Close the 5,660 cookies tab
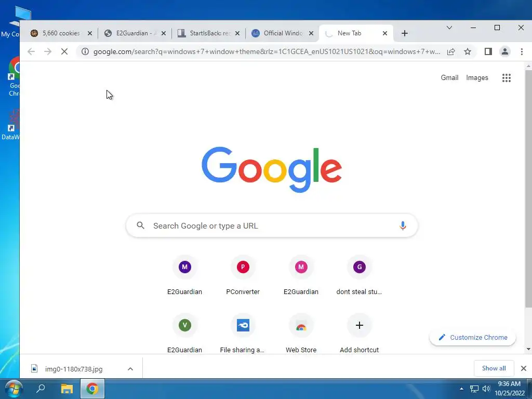 pos(89,33)
